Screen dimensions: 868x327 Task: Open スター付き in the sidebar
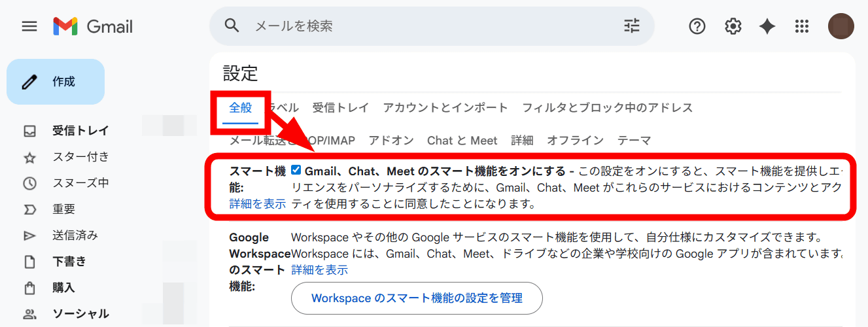(x=80, y=157)
